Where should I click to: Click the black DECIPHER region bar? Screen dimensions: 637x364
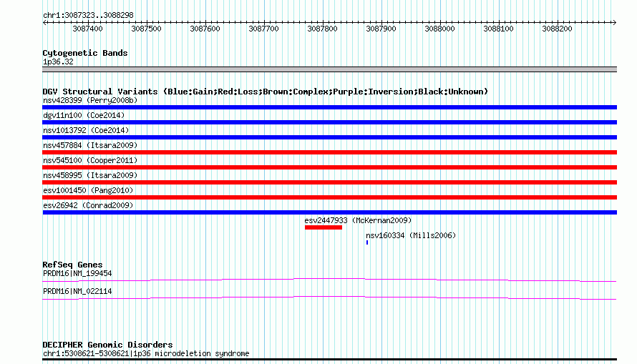[x=329, y=360]
